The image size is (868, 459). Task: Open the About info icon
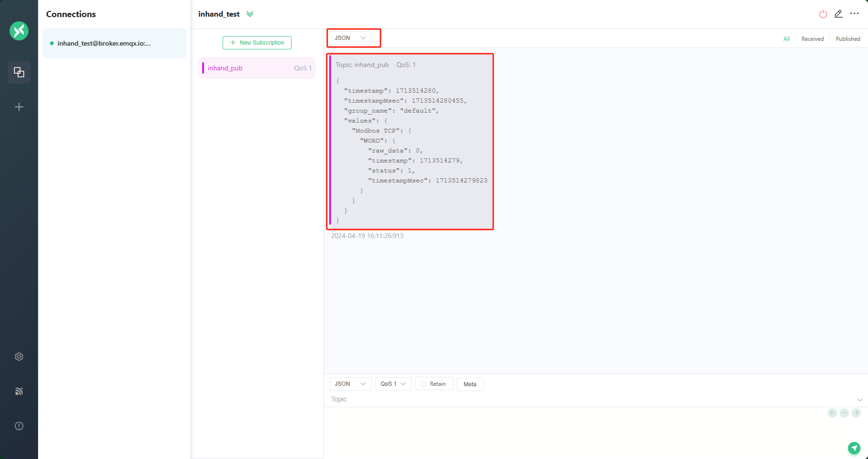[19, 426]
